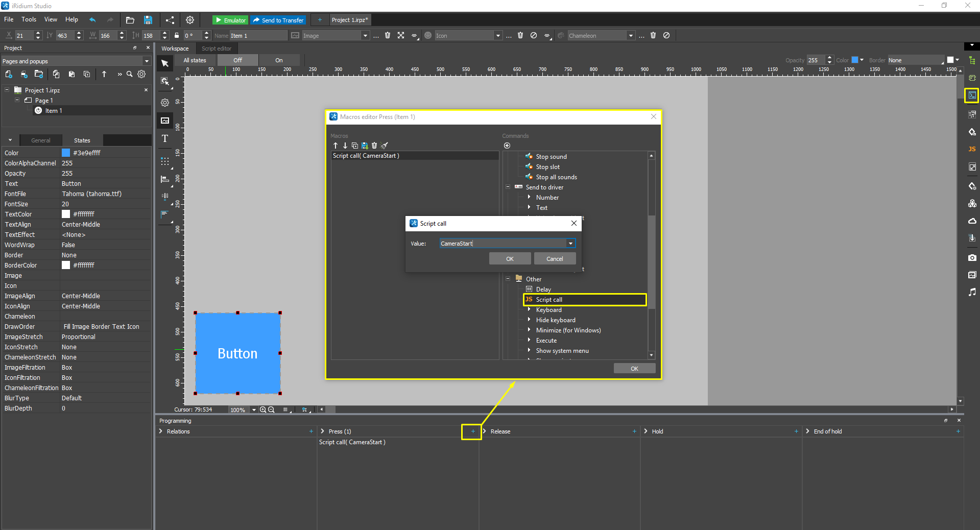Switch item state to On
This screenshot has height=530, width=980.
(x=279, y=60)
